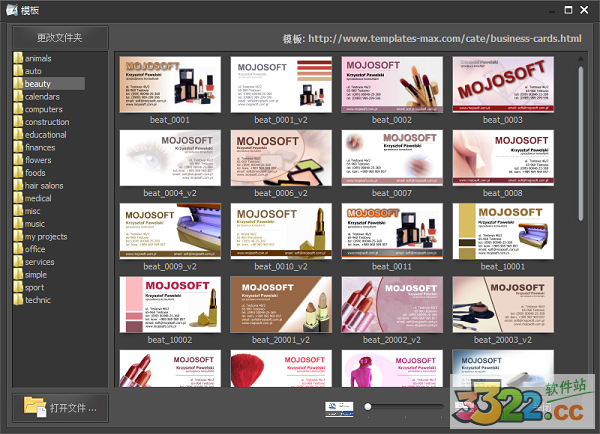Select the beat_10001 template thumbnail
Image resolution: width=600 pixels, height=434 pixels.
tap(503, 231)
